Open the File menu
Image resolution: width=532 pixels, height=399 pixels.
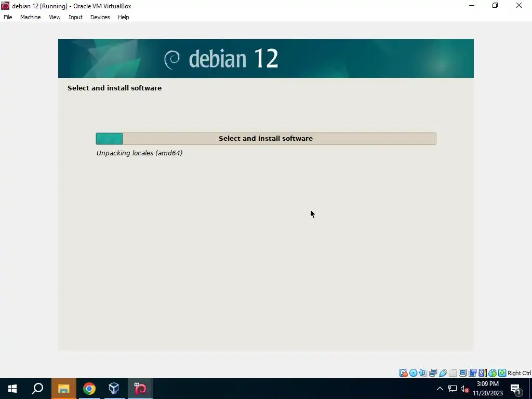(8, 17)
